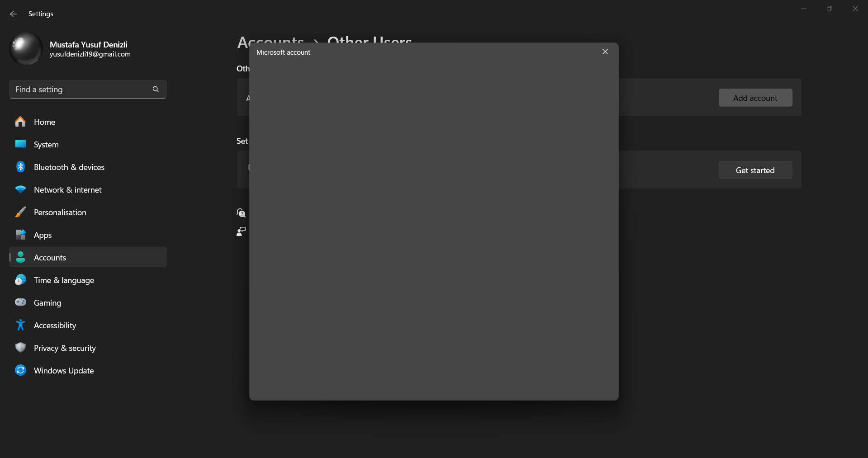
Task: Open Privacy & security shield
Action: click(x=20, y=347)
